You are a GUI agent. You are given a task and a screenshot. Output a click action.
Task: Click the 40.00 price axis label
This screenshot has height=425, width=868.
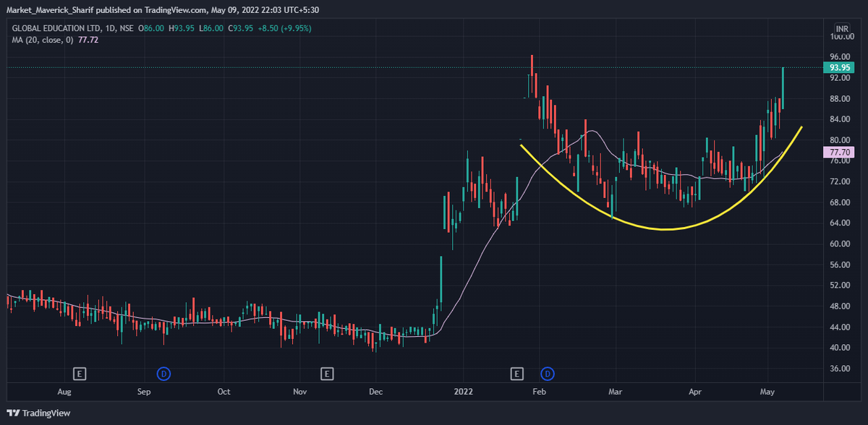point(839,348)
